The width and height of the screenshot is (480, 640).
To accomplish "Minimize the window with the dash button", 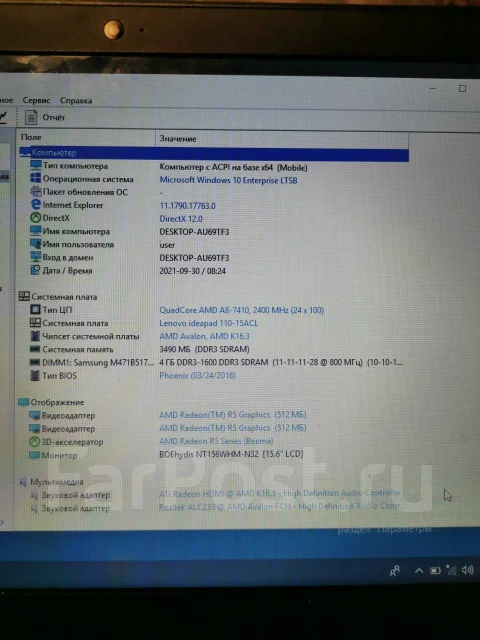I will 433,89.
